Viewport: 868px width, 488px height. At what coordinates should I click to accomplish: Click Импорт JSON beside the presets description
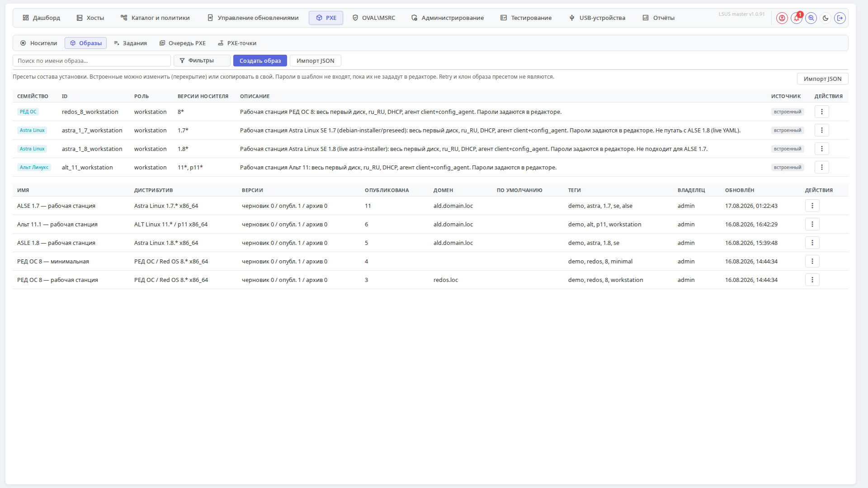click(x=822, y=79)
